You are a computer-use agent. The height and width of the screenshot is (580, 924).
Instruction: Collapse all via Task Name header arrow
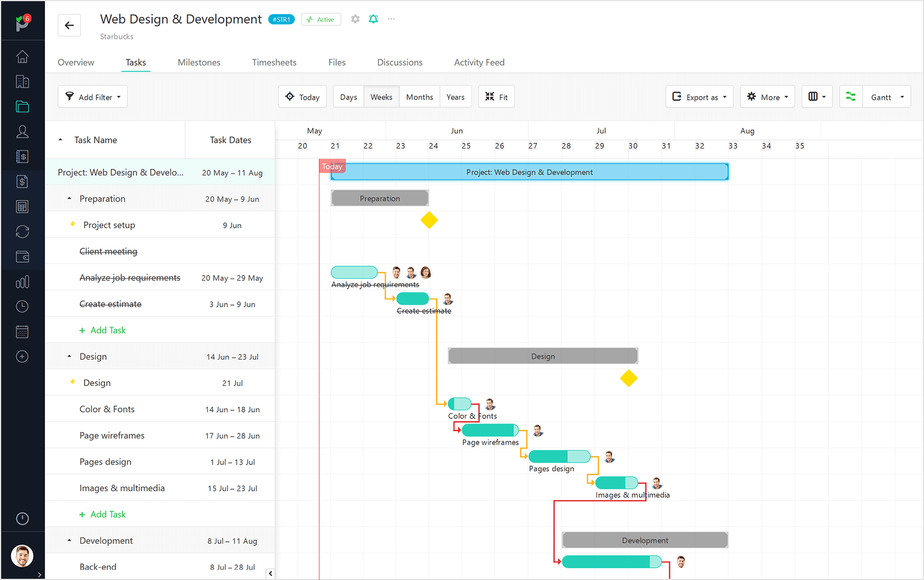(60, 140)
